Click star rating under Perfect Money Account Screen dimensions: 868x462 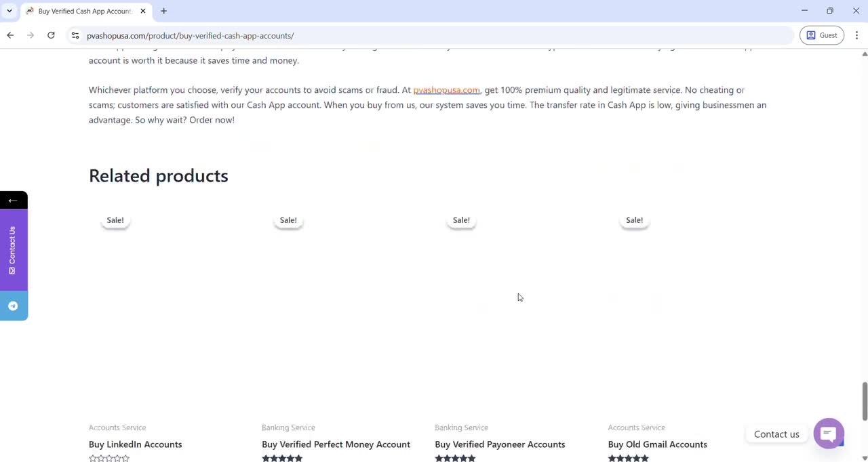pyautogui.click(x=282, y=458)
